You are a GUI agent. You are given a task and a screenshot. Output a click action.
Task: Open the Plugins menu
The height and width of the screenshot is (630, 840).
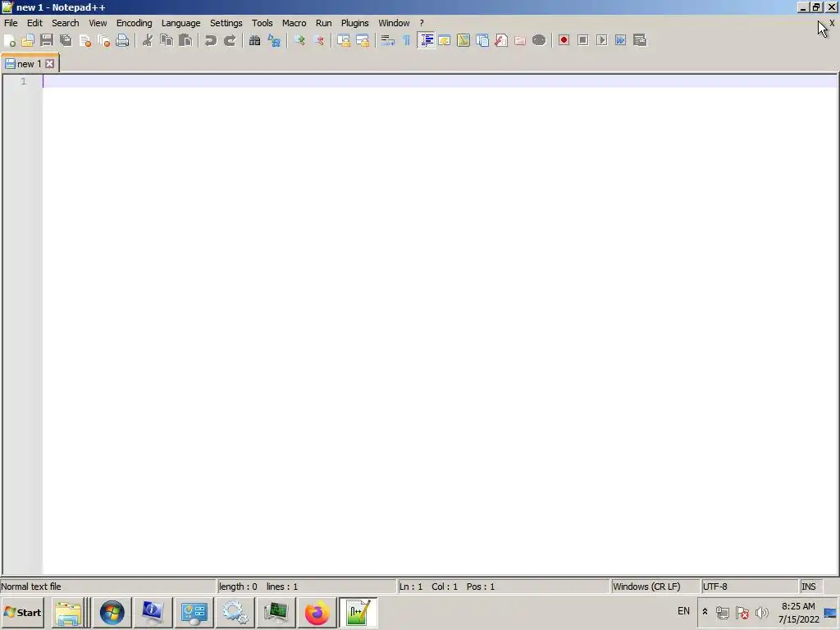pos(354,23)
